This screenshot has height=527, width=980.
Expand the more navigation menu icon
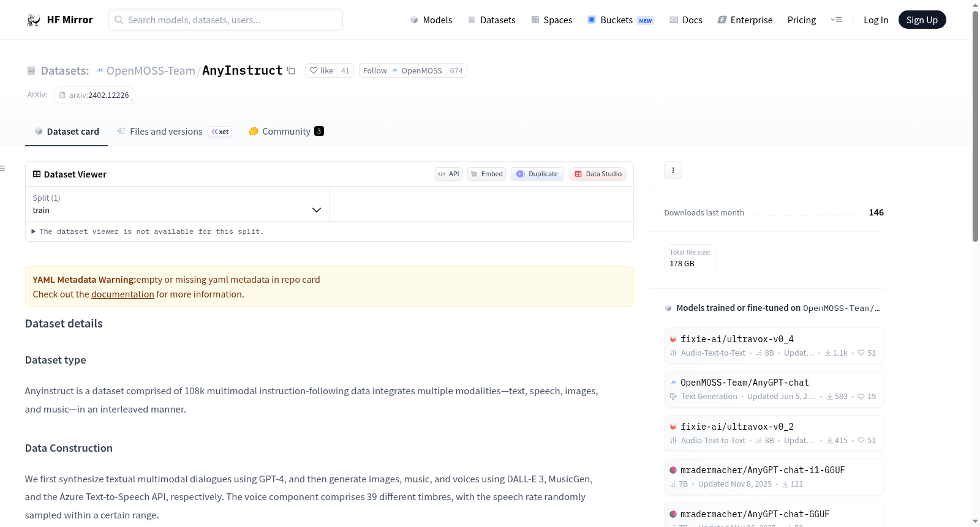pyautogui.click(x=836, y=20)
